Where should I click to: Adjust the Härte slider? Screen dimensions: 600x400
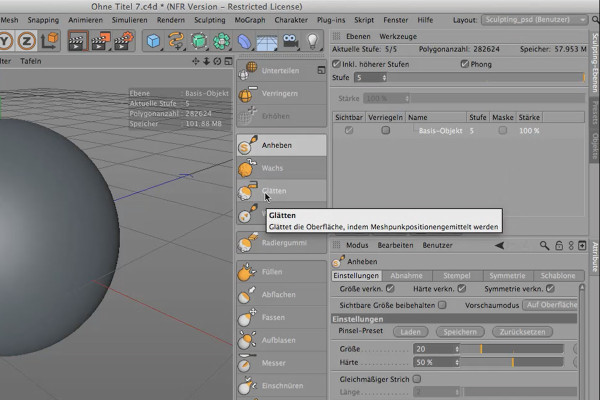[512, 362]
